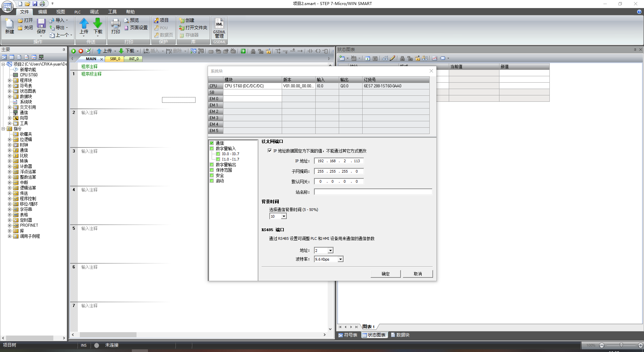Click the Print (打印) icon in ribbon
This screenshot has height=352, width=644.
pos(115,24)
